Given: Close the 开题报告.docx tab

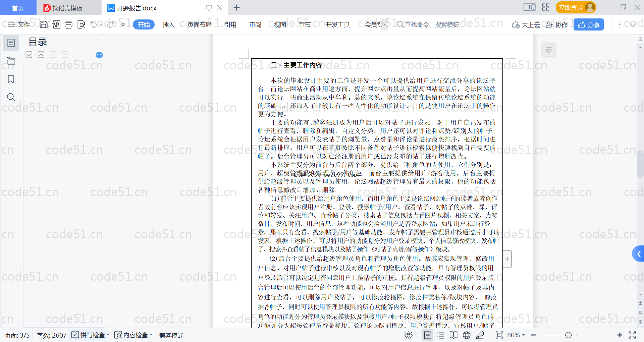Looking at the screenshot, I should coord(220,7).
